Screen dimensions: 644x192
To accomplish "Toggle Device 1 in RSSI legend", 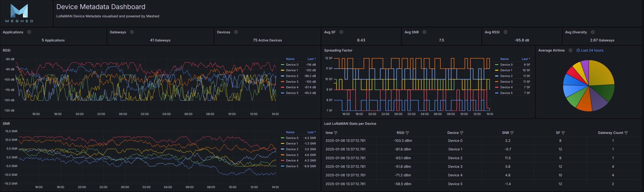I will [292, 70].
